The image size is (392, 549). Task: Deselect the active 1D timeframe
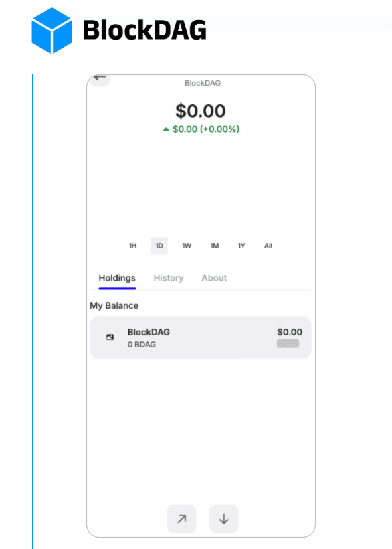pyautogui.click(x=159, y=246)
